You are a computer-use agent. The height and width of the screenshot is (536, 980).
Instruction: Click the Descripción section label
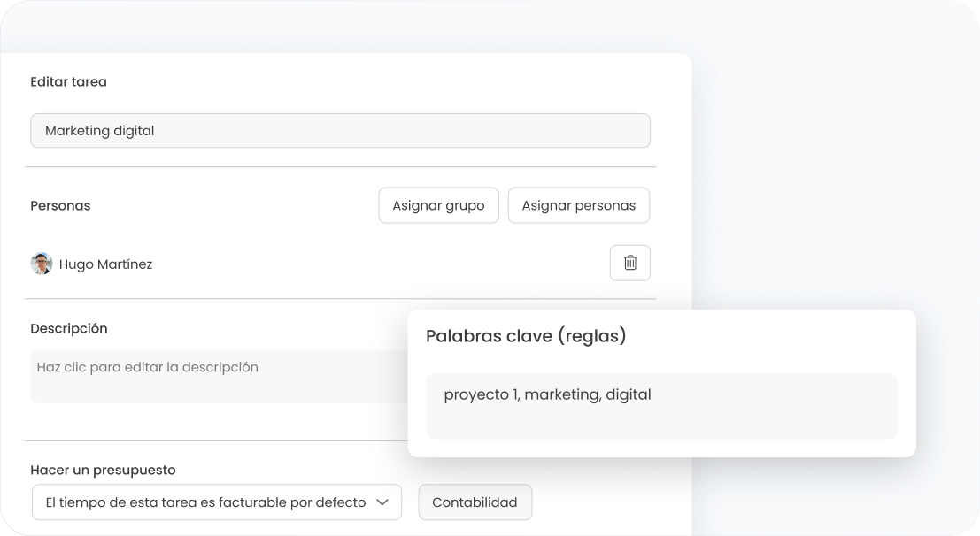[69, 329]
